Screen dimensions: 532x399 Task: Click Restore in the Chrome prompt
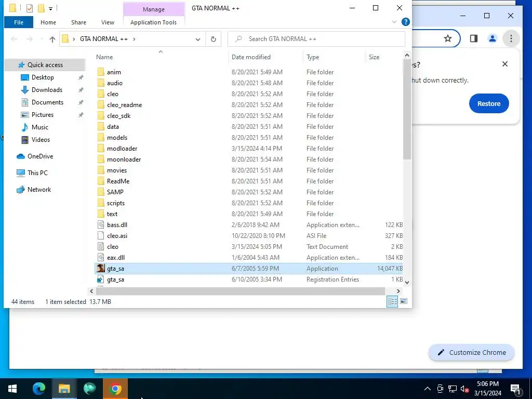point(489,104)
